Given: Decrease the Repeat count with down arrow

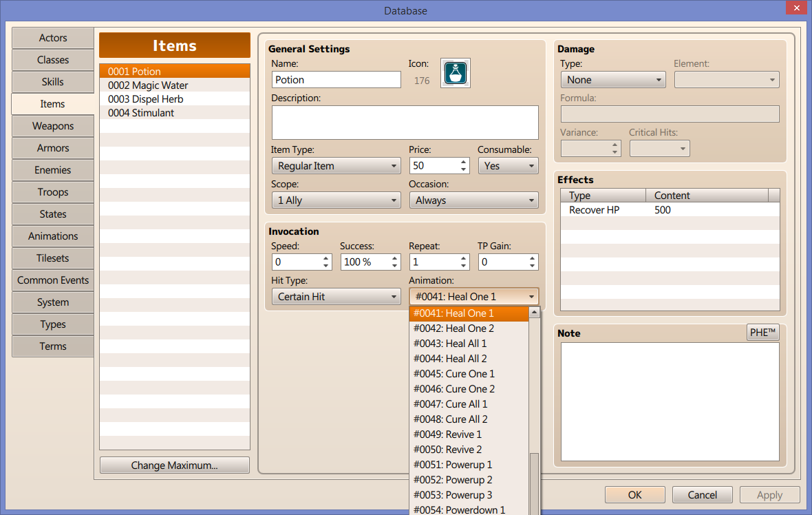Looking at the screenshot, I should pos(464,266).
